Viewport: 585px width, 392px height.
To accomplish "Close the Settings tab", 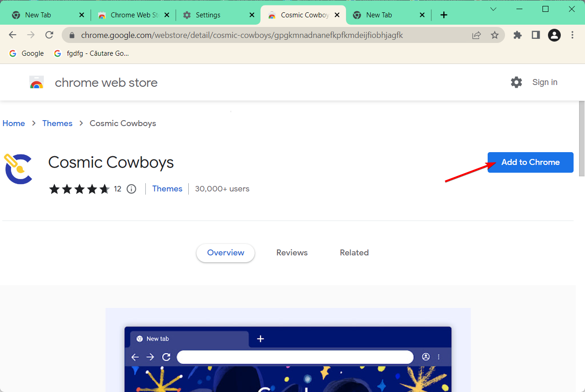I will 252,15.
